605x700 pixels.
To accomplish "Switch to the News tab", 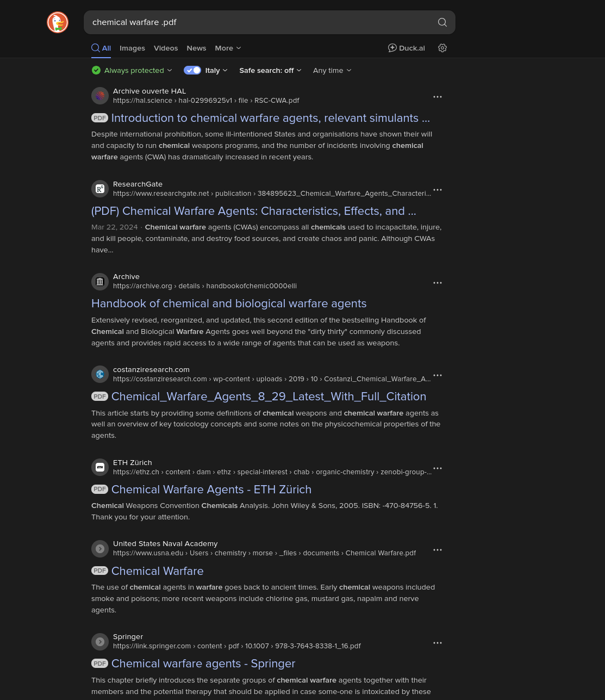I will click(196, 48).
